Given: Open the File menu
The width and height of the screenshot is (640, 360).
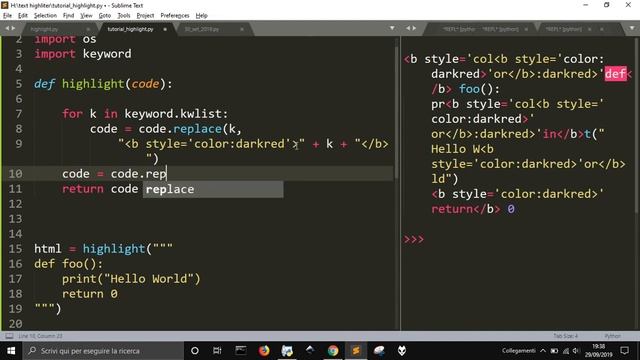Looking at the screenshot, I should [7, 16].
